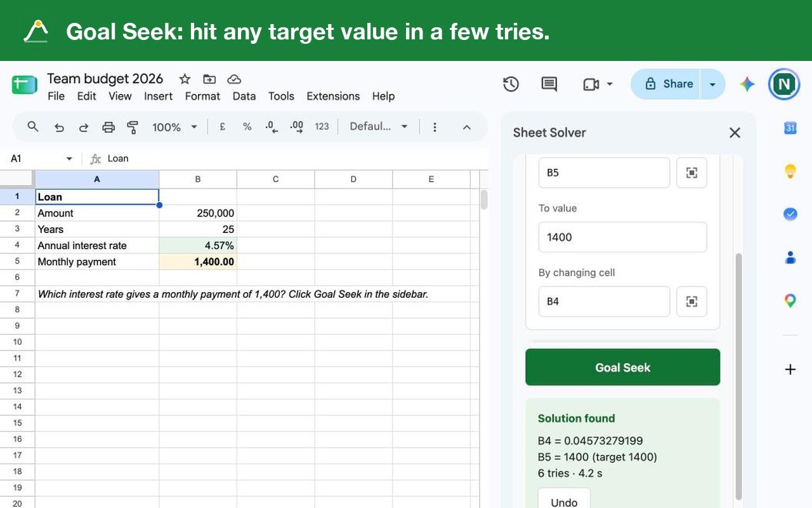Open the Share options dropdown arrow
Image resolution: width=812 pixels, height=508 pixels.
[x=712, y=84]
